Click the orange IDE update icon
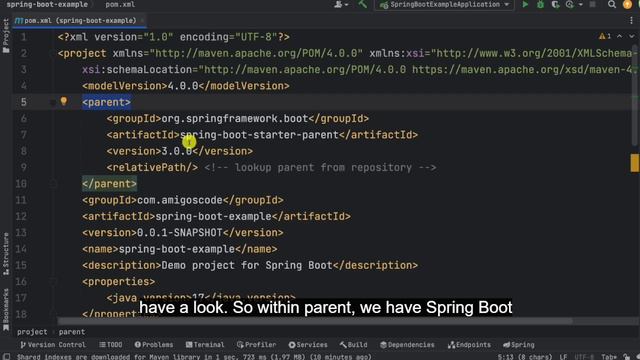 tap(627, 4)
